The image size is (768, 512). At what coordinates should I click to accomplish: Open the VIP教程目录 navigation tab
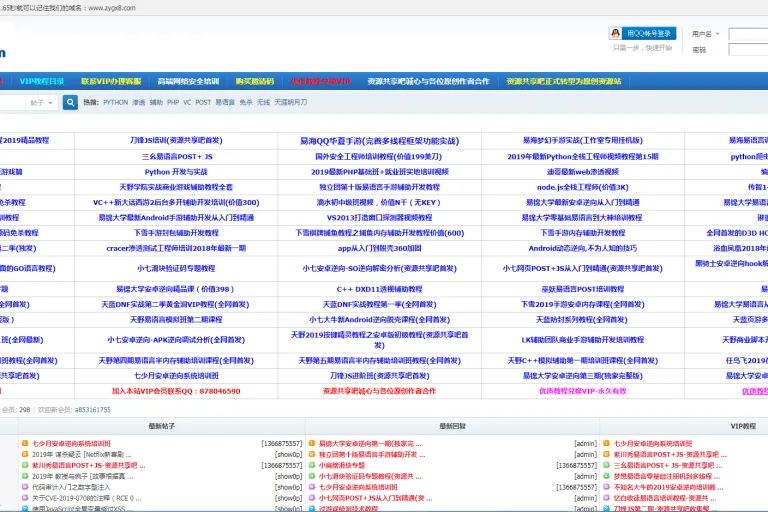tap(42, 81)
